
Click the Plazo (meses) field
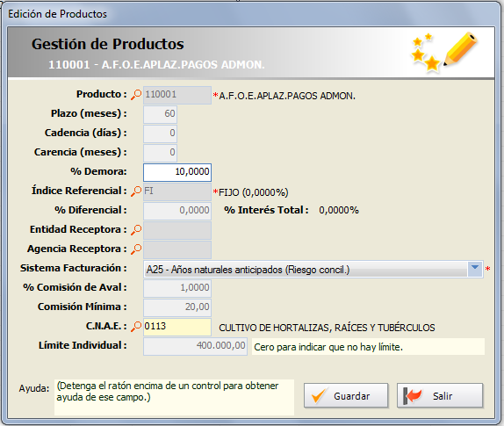[x=160, y=114]
